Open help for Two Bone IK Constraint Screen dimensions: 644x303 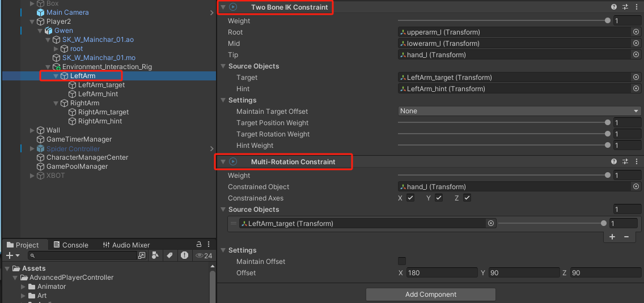click(614, 7)
